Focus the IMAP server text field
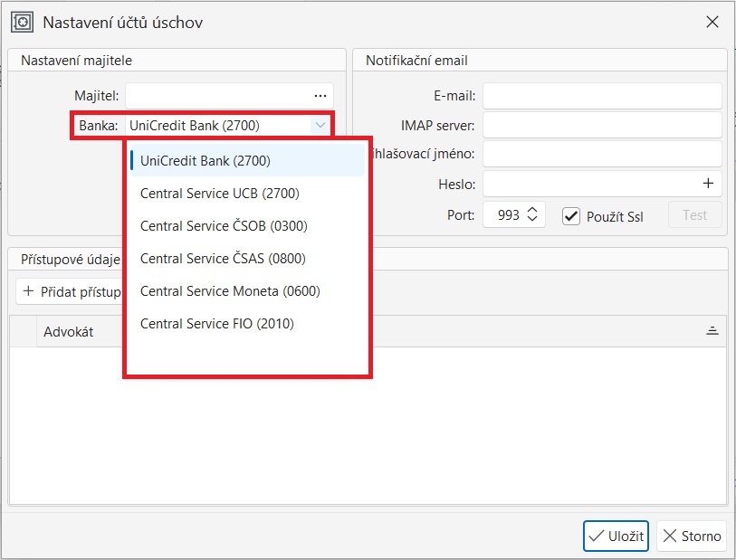 (x=602, y=125)
